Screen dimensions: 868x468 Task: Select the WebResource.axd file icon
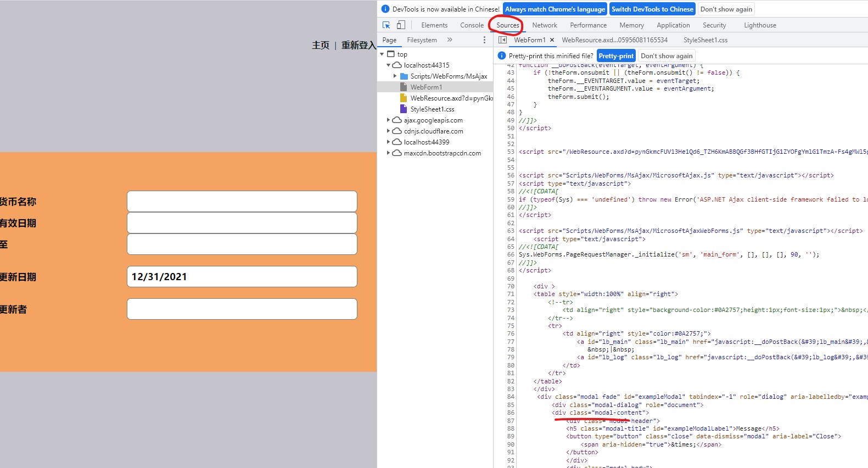[404, 98]
